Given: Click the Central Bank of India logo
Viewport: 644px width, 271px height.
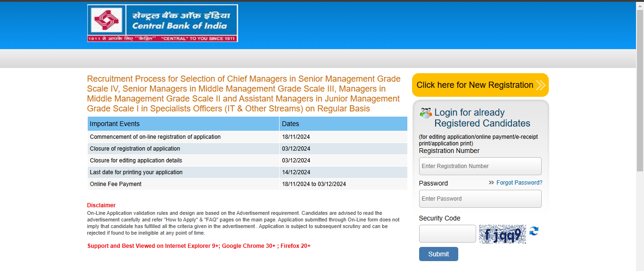Looking at the screenshot, I should [163, 23].
